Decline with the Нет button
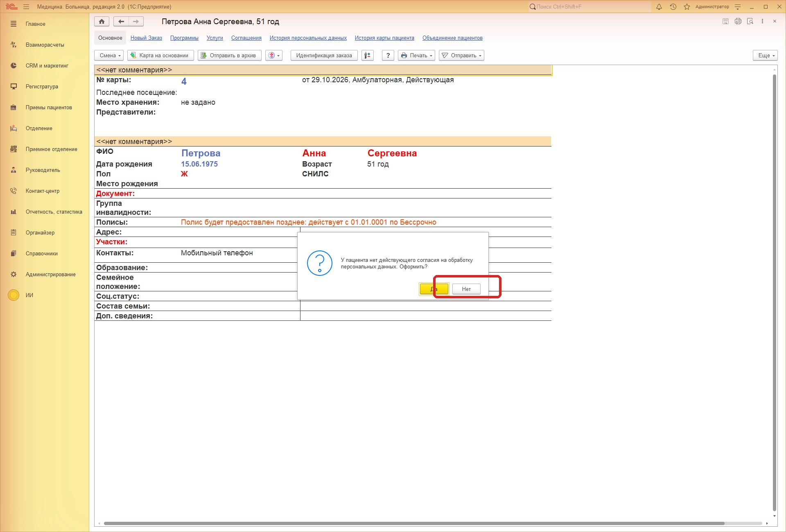Image resolution: width=786 pixels, height=532 pixels. pyautogui.click(x=466, y=289)
